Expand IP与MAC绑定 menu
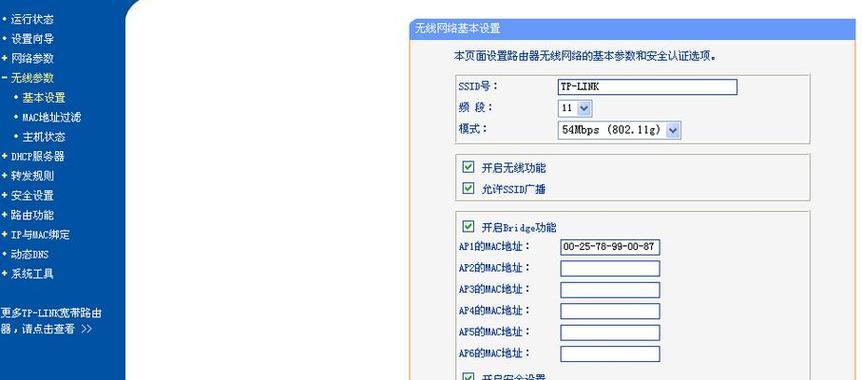This screenshot has width=862, height=380. pos(40,234)
